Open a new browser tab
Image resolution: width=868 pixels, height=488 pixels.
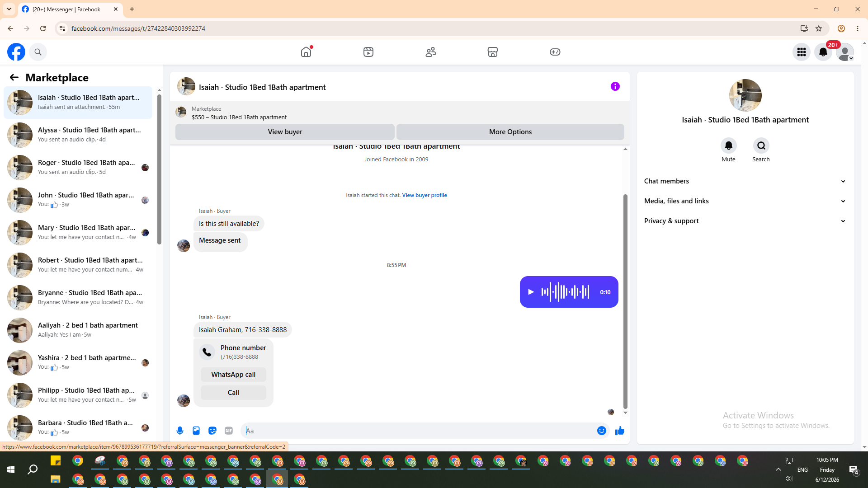coord(132,9)
